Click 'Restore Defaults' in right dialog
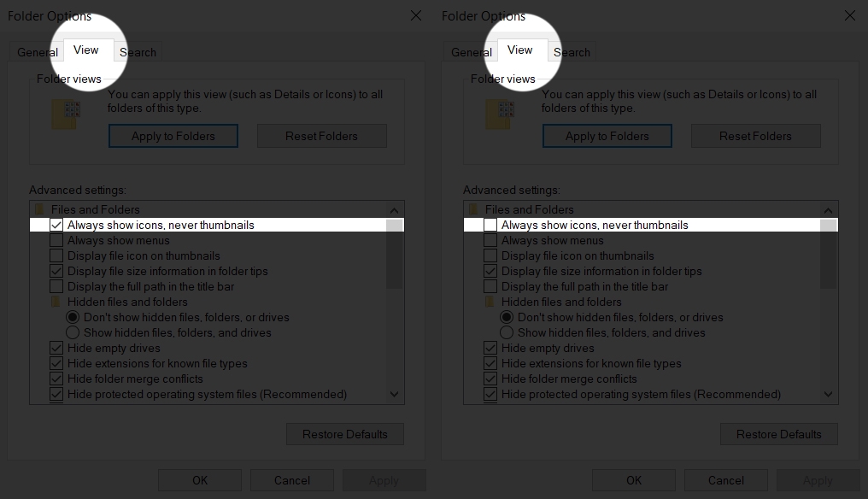The height and width of the screenshot is (499, 868). pos(779,434)
